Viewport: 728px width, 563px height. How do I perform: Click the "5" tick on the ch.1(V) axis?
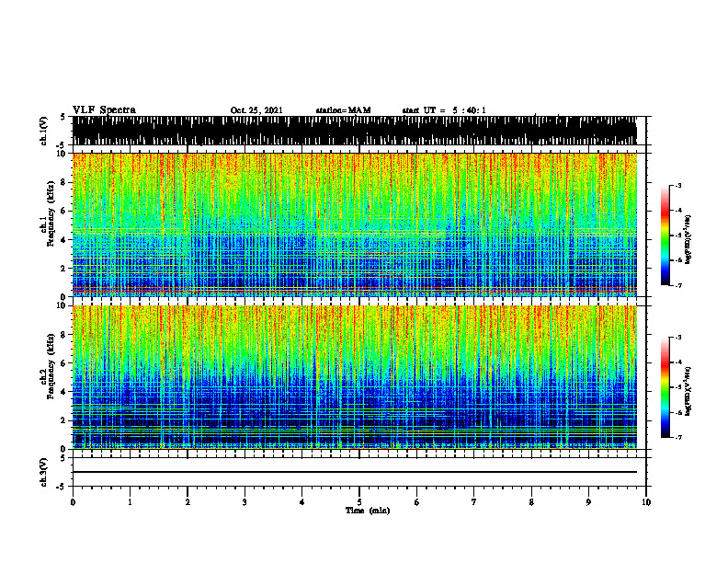coord(63,117)
